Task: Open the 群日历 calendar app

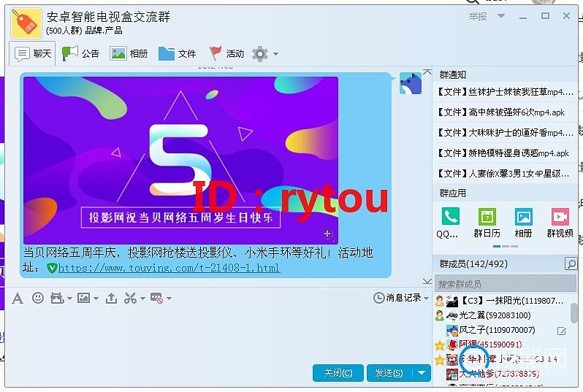Action: point(487,223)
